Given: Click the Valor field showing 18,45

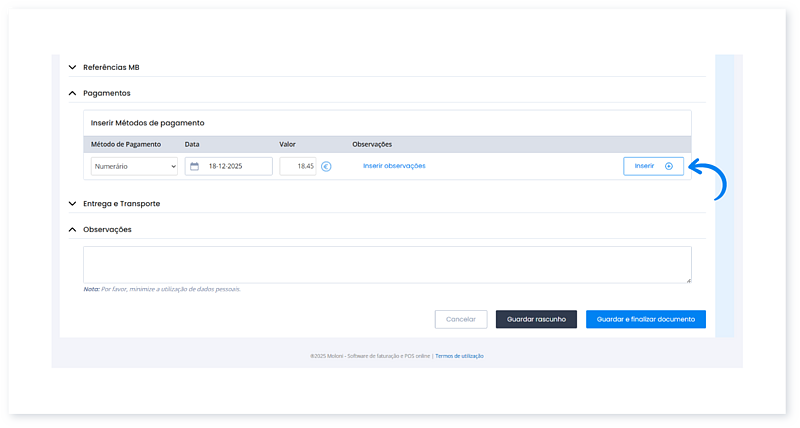Looking at the screenshot, I should coord(298,166).
